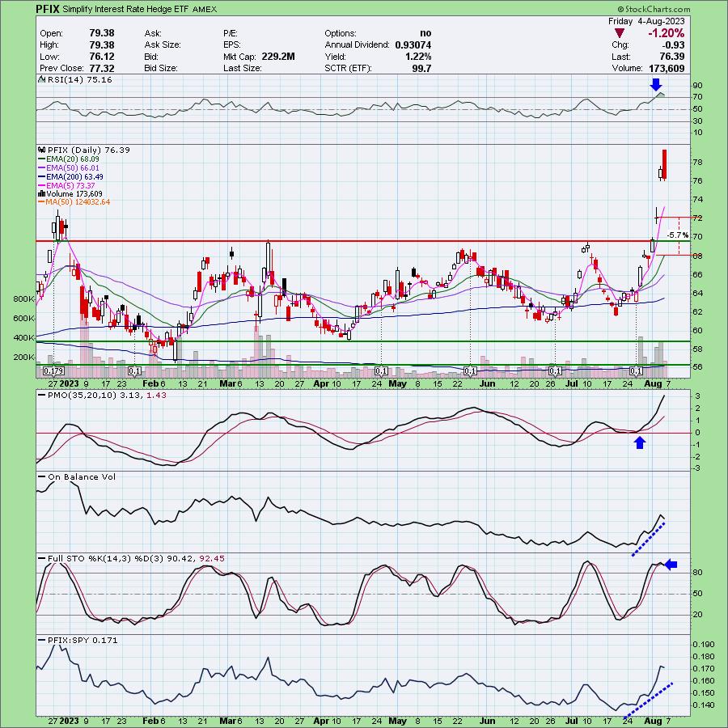728x728 pixels.
Task: Click the Chg value -0.93
Action: [x=674, y=45]
